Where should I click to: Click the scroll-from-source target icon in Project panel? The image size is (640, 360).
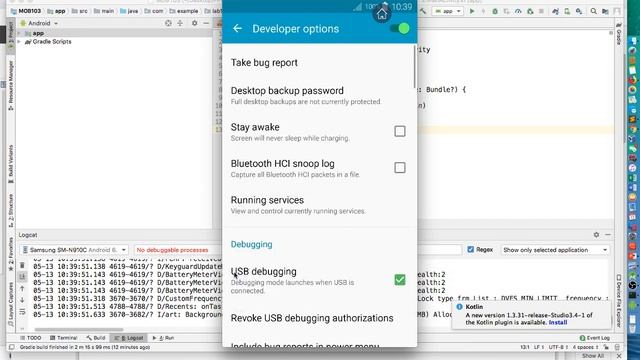168,23
